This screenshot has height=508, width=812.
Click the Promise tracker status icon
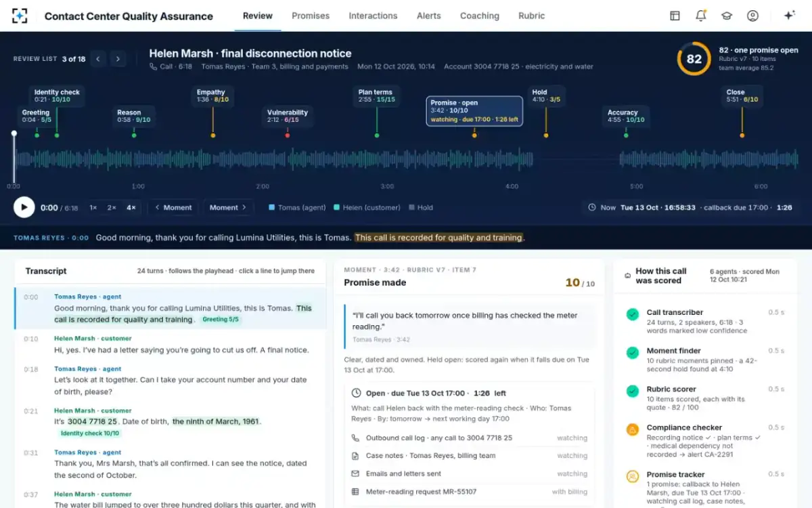click(x=632, y=476)
